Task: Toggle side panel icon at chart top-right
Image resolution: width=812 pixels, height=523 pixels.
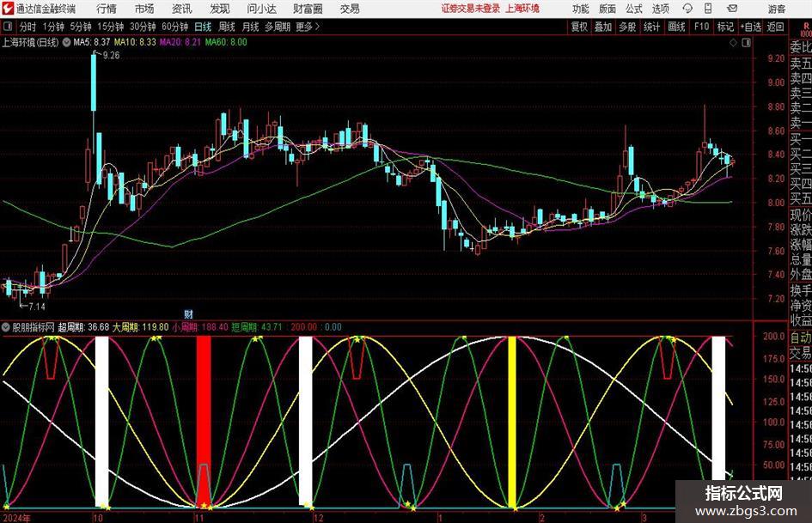Action: tap(746, 43)
